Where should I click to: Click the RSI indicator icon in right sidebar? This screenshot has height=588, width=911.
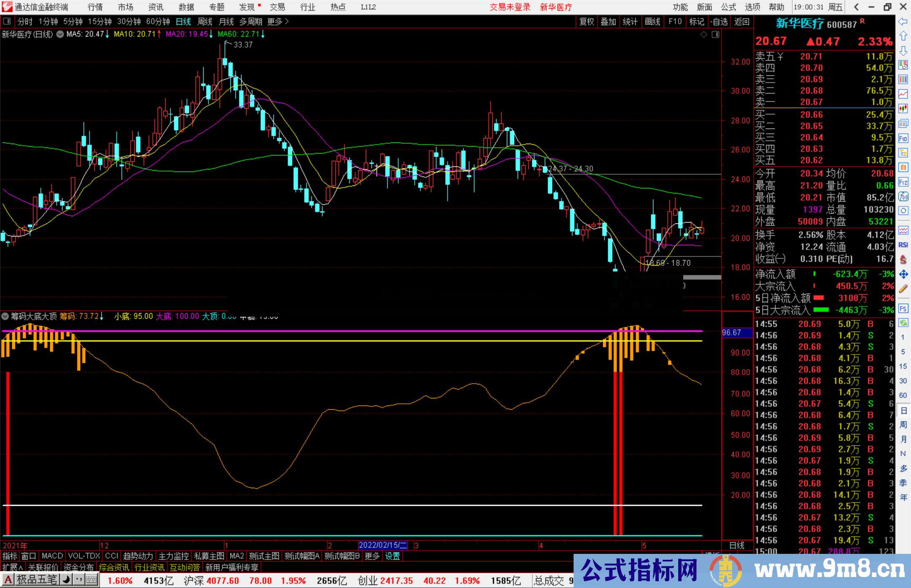903,245
